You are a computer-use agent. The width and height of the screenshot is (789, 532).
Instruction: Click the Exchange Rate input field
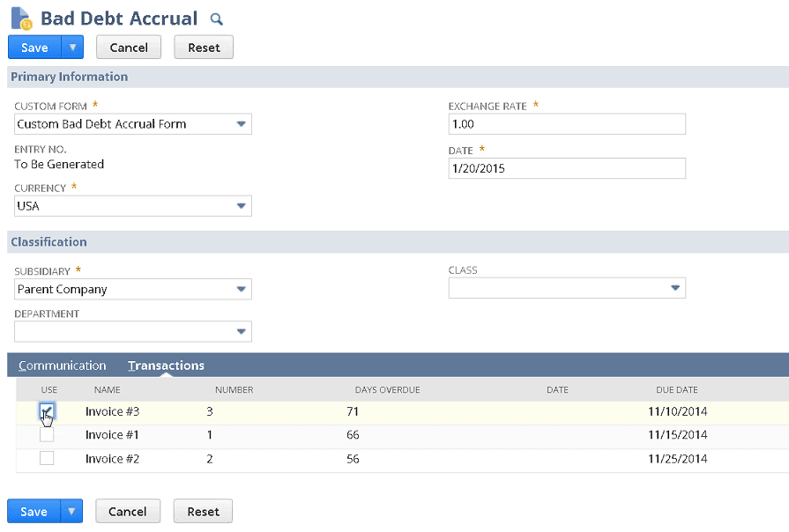tap(567, 124)
